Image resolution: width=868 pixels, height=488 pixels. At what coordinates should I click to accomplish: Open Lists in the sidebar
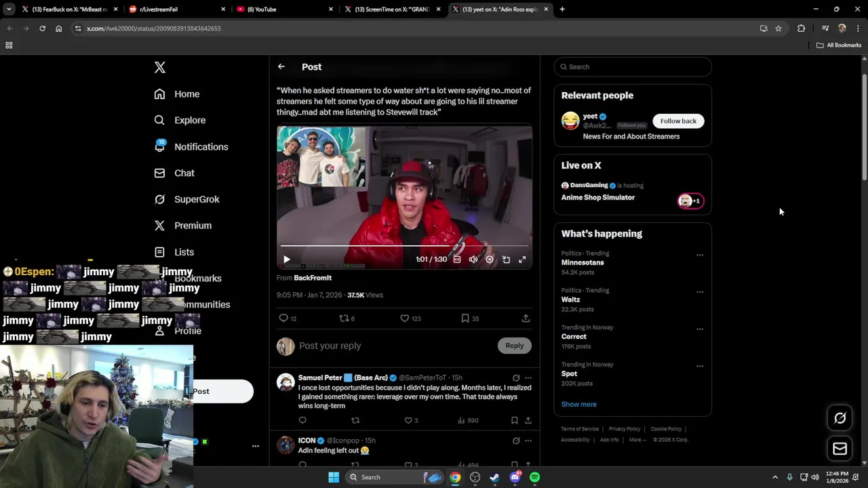pyautogui.click(x=174, y=252)
